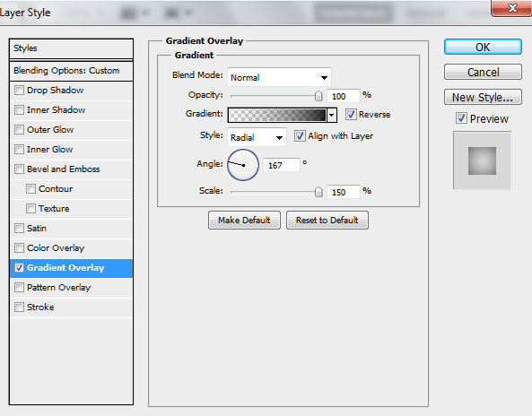Image resolution: width=532 pixels, height=416 pixels.
Task: Select the Pattern Overlay label
Action: [x=58, y=287]
